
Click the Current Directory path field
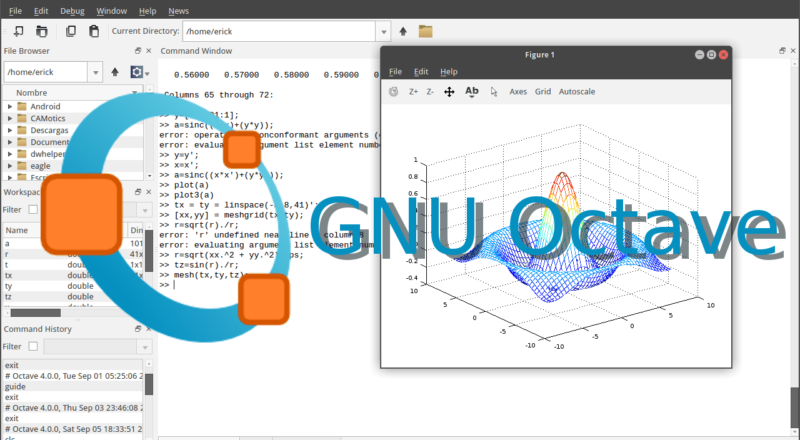click(279, 32)
